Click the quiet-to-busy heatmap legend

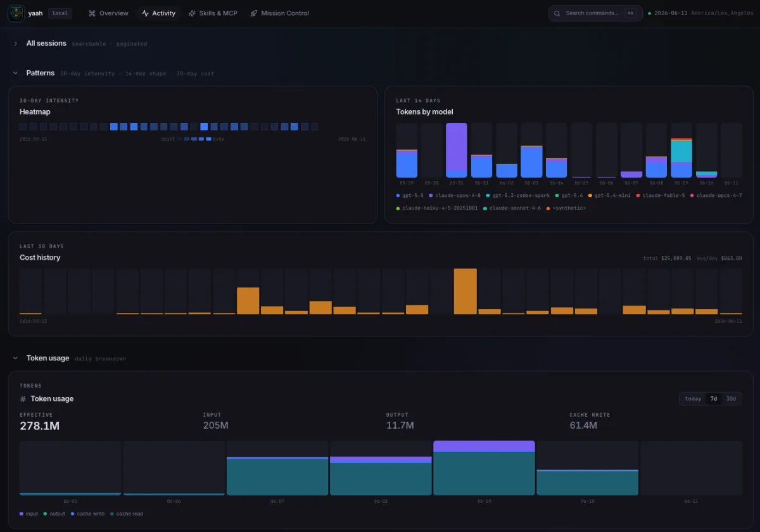click(193, 139)
